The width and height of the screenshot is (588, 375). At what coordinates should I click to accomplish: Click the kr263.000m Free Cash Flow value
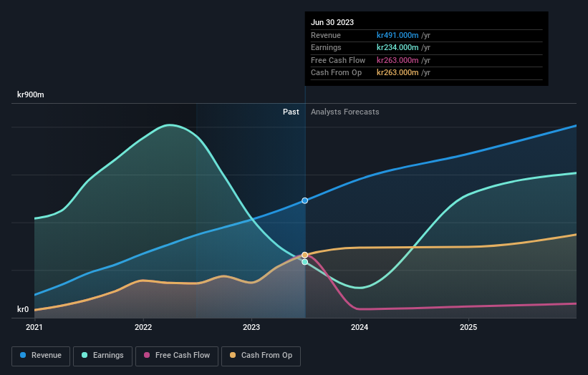[x=397, y=60]
